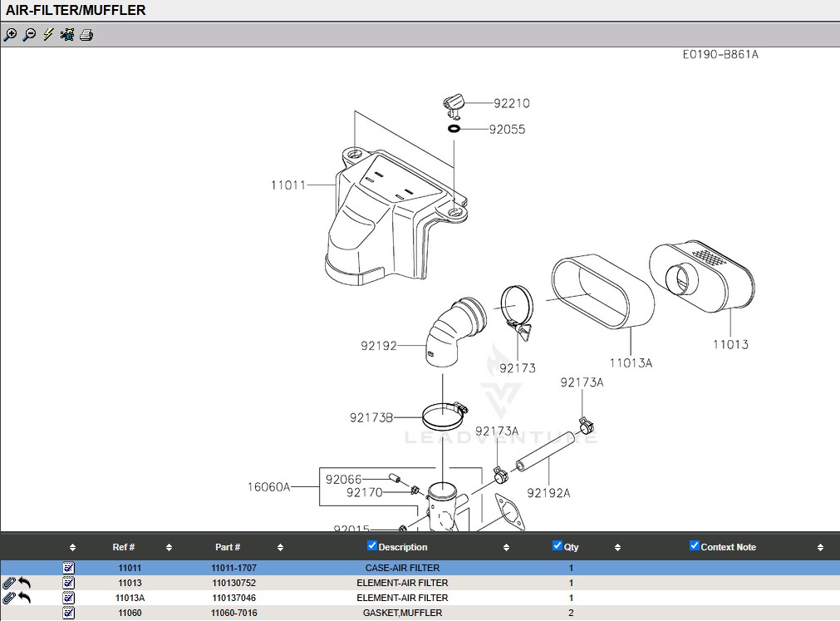Click the lightning bolt toolbar icon
The image size is (840, 621).
[48, 35]
